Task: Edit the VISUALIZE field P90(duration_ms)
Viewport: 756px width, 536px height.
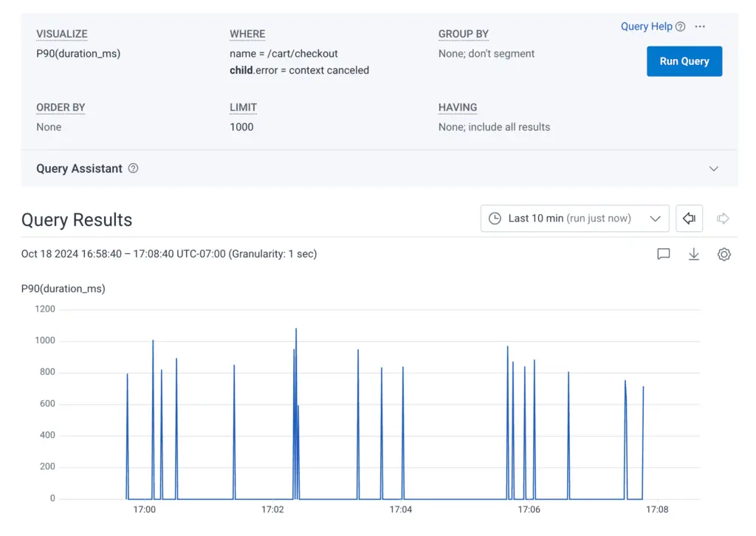Action: 78,53
